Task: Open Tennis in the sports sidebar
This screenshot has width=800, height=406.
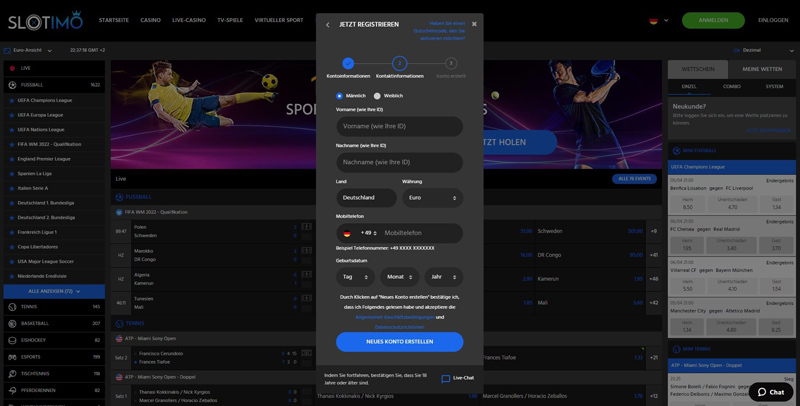Action: 54,307
